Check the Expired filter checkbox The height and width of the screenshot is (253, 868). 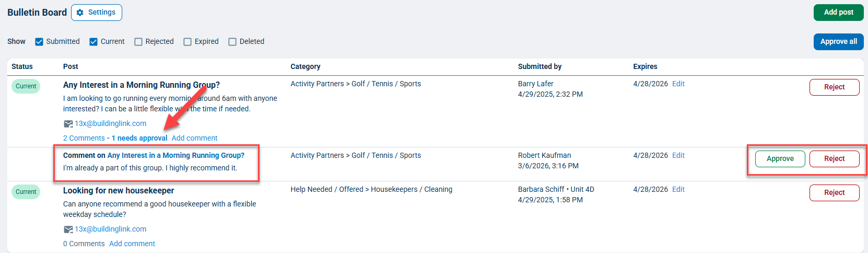(187, 42)
